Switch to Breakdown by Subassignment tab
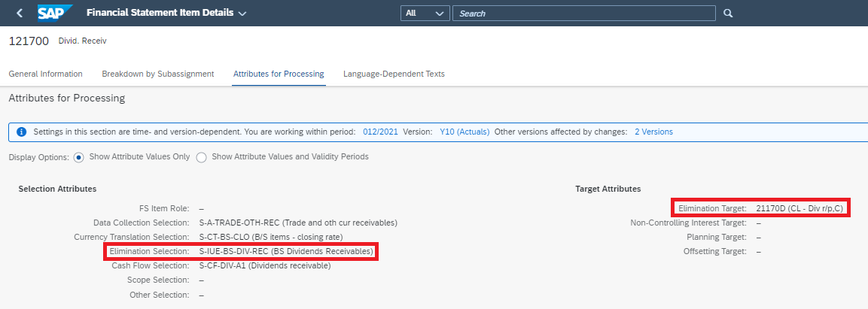 [x=158, y=74]
